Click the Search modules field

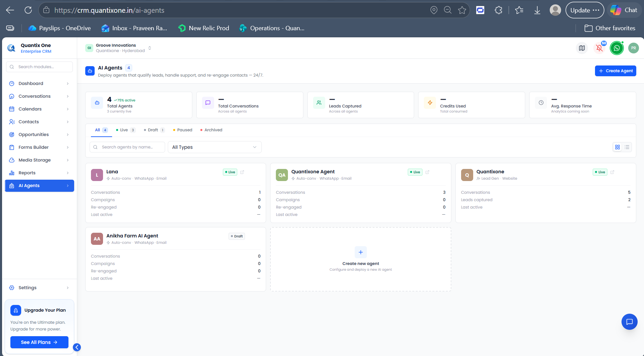click(x=39, y=67)
